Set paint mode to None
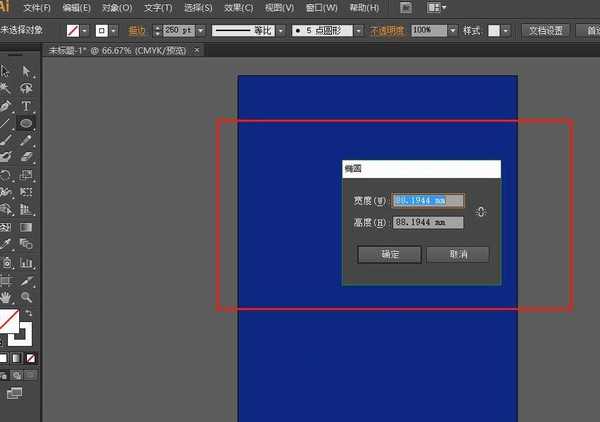600x422 pixels. coord(31,358)
